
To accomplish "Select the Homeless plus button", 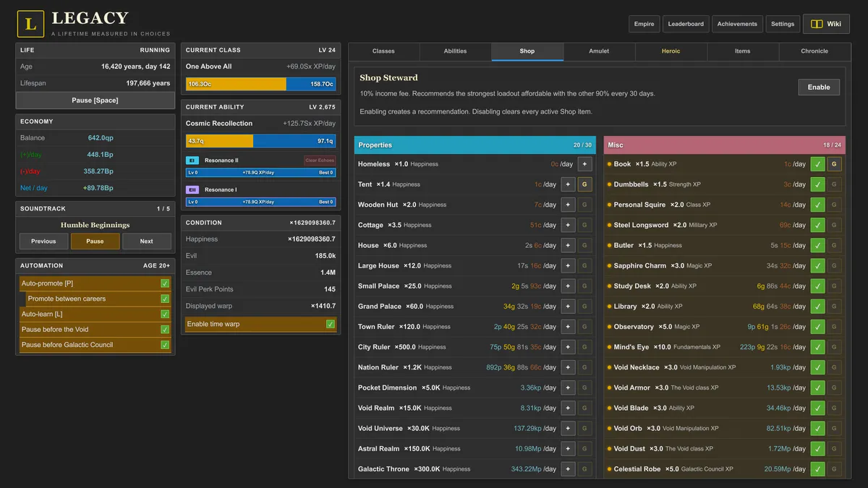I will tap(584, 164).
